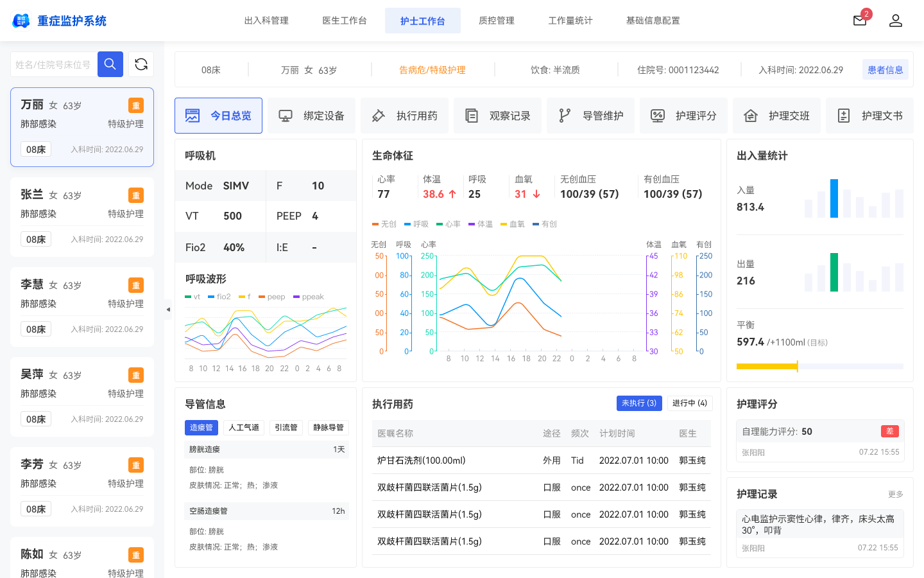Click the 重 badge on 李芳 card
Screen dimensions: 924x578
coord(136,465)
